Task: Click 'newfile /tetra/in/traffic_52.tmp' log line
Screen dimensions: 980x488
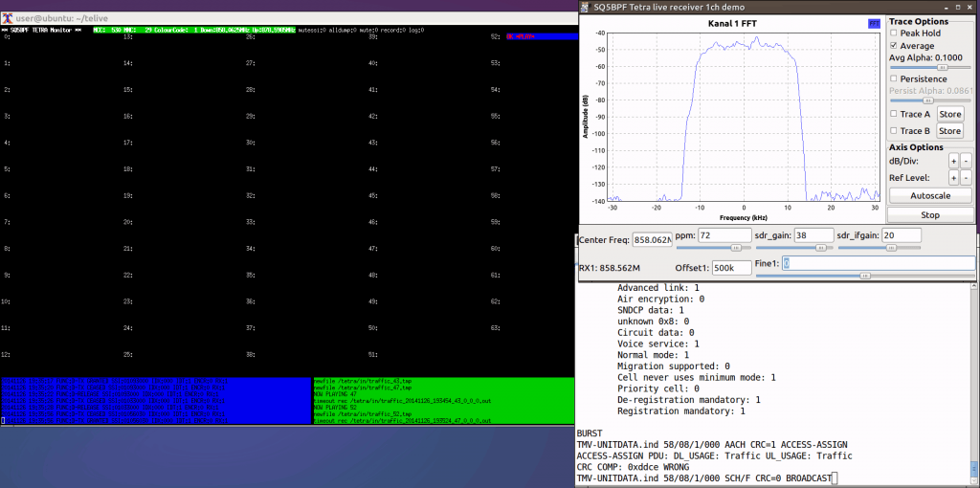Action: coord(363,415)
